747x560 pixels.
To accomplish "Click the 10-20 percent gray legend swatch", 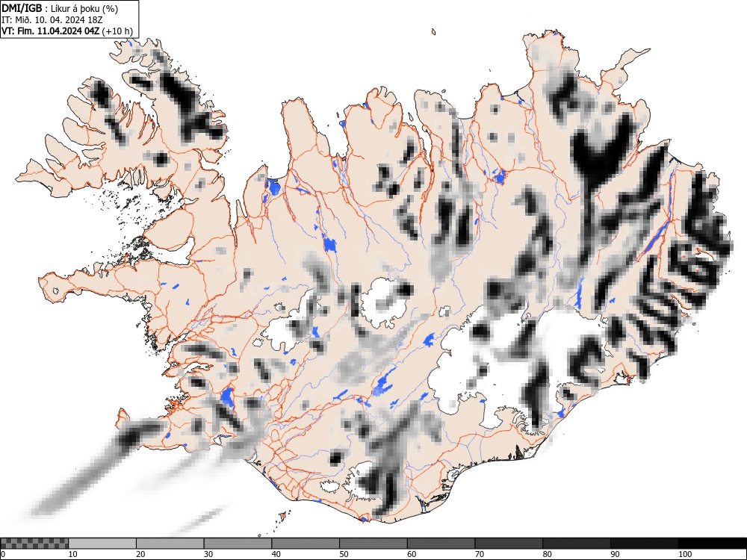I will pyautogui.click(x=102, y=544).
